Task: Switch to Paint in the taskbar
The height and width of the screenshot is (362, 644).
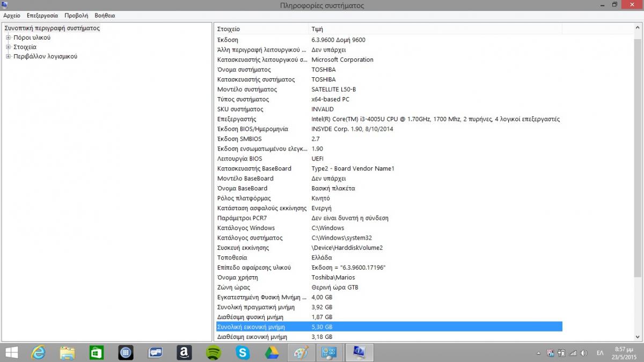Action: [x=301, y=353]
